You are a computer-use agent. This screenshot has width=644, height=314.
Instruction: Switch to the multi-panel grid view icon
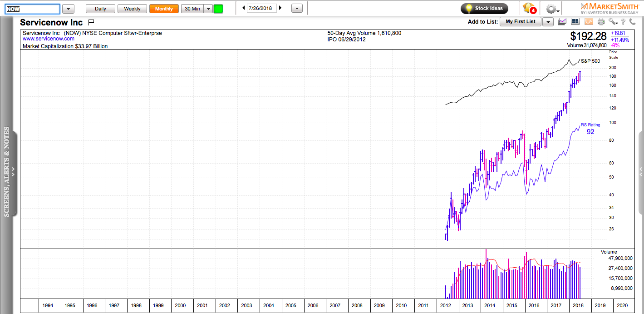[x=575, y=21]
